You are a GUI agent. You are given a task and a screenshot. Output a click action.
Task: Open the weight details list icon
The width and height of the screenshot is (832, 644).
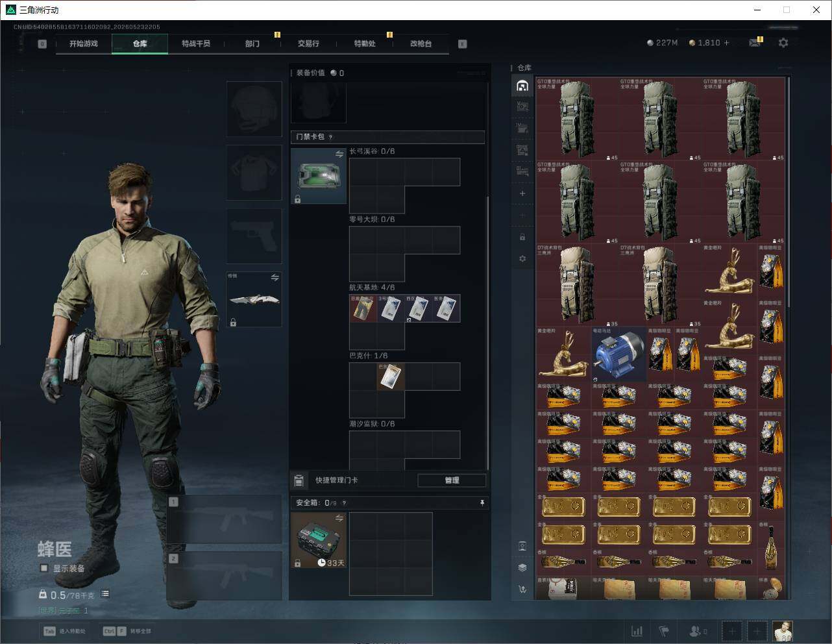[x=105, y=594]
